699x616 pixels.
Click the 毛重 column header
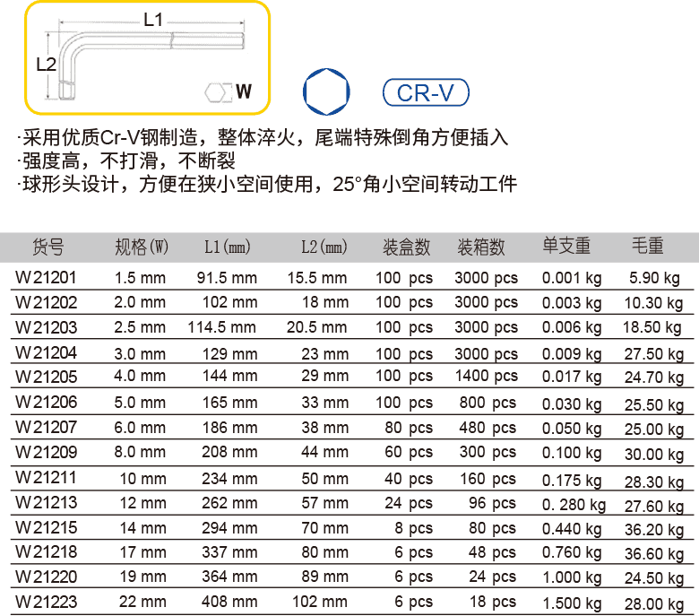click(647, 246)
